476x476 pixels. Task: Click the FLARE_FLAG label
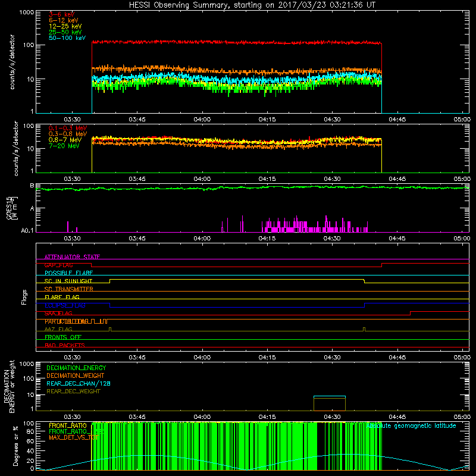coord(62,297)
